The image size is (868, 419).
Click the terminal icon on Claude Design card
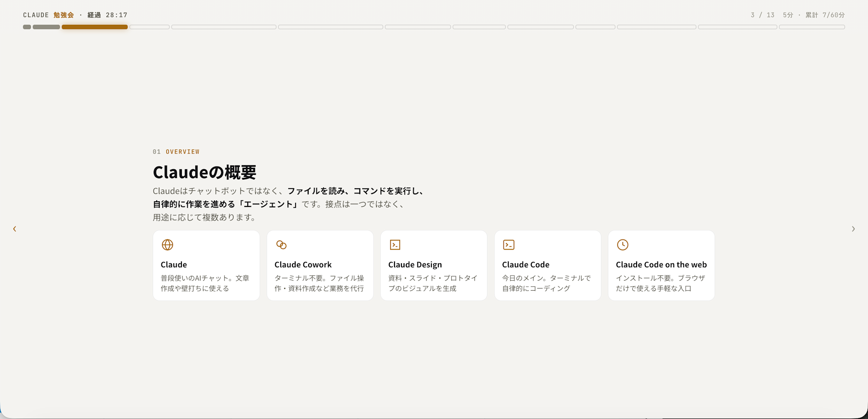point(395,245)
